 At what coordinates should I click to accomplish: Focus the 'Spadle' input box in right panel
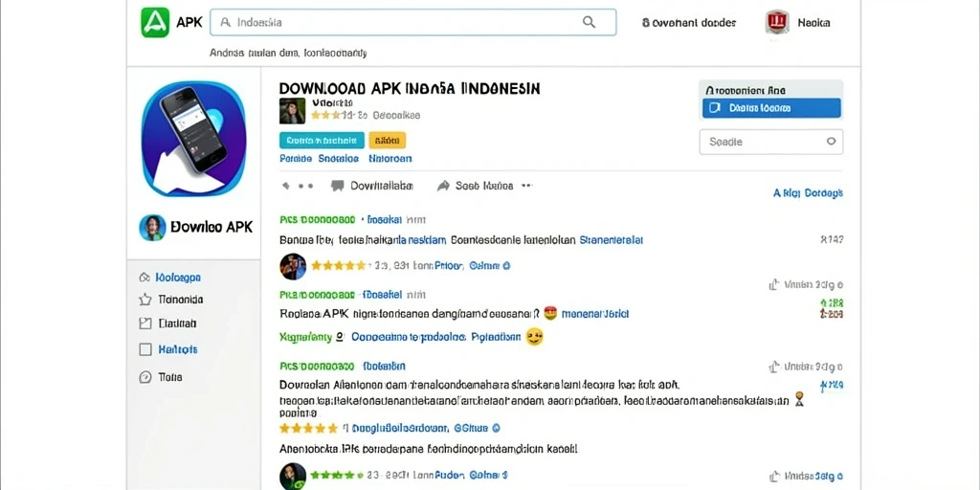coord(770,142)
